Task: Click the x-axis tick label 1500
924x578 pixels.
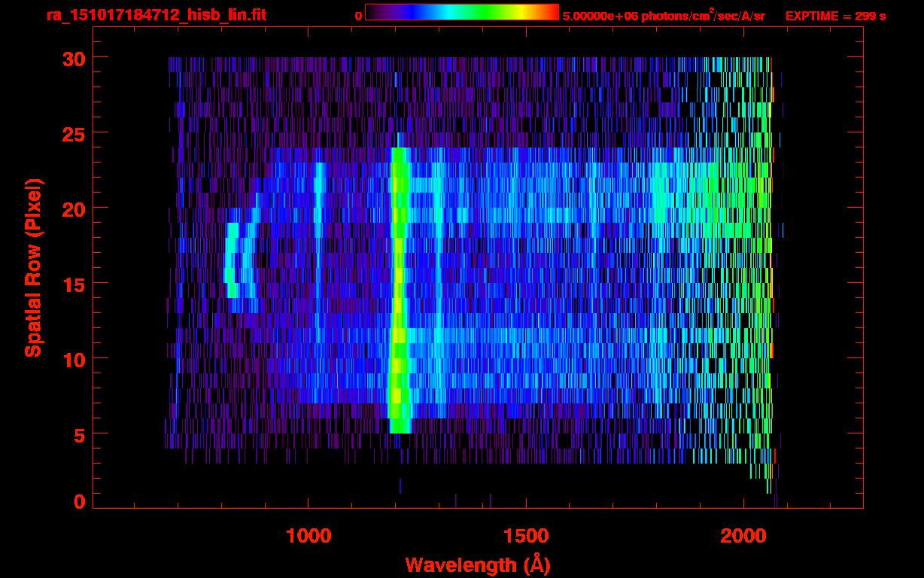Action: point(526,536)
